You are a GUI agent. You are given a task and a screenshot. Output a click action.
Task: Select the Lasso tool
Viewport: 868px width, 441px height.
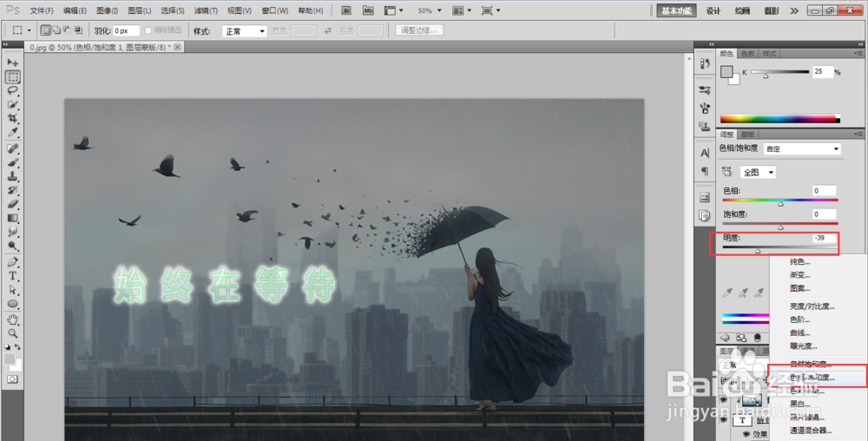coord(13,91)
